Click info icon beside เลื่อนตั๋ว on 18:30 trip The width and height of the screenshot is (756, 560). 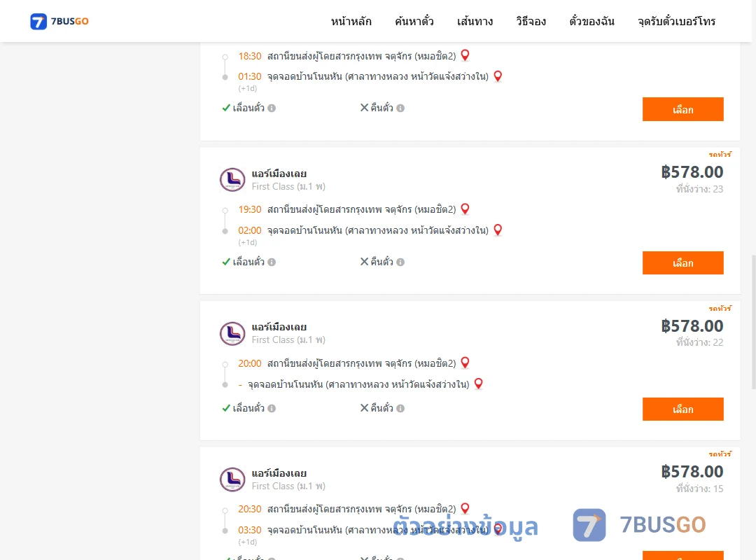click(272, 108)
